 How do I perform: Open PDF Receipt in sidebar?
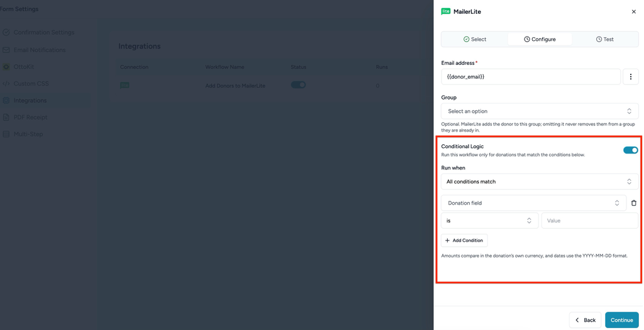[x=30, y=117]
